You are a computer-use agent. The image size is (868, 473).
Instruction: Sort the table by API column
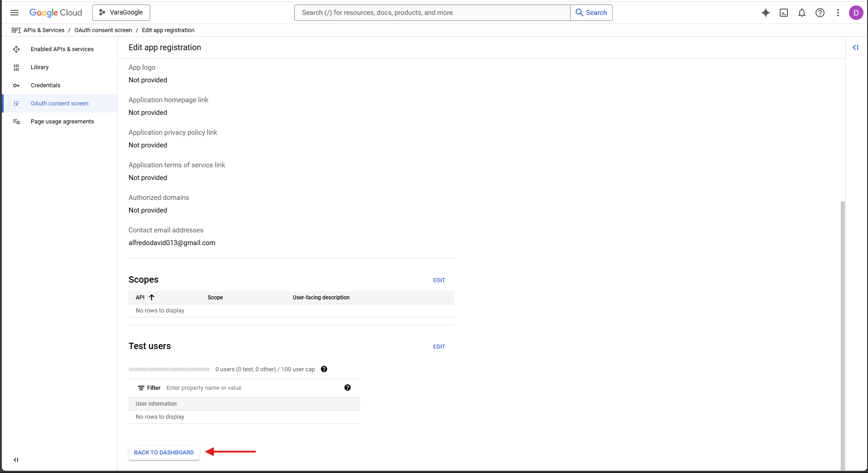145,298
